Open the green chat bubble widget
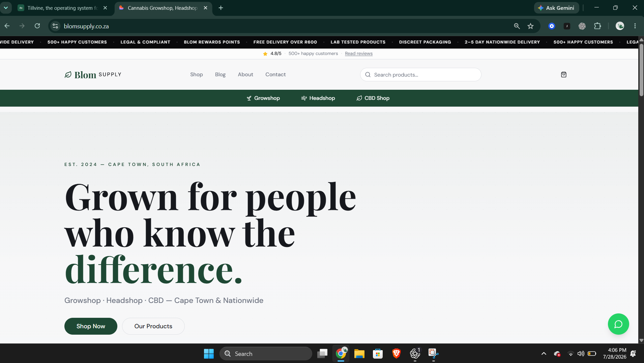This screenshot has width=644, height=363. click(x=618, y=324)
